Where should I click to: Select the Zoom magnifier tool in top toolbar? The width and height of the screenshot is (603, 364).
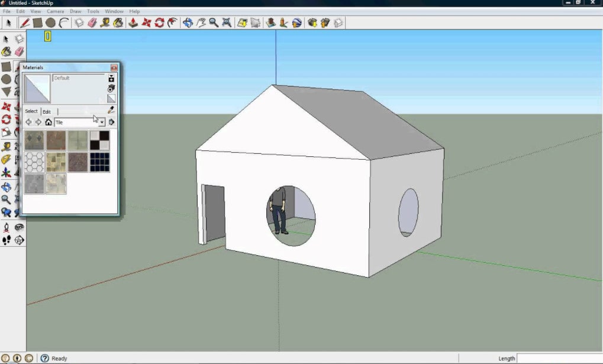[x=213, y=23]
